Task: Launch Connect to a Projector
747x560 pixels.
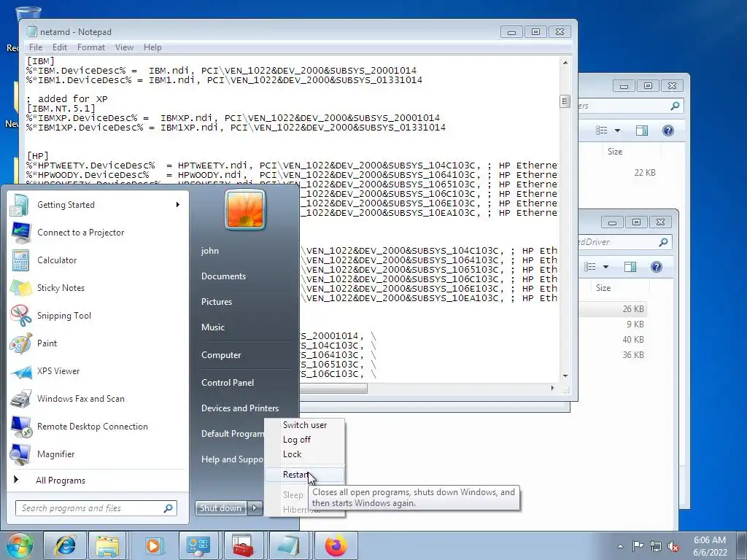Action: (x=98, y=233)
